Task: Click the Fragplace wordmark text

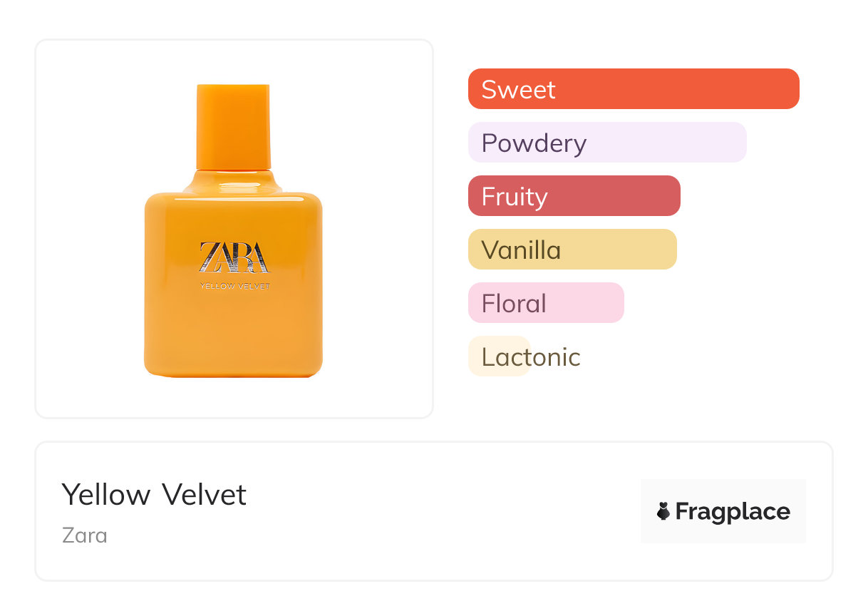Action: (733, 511)
